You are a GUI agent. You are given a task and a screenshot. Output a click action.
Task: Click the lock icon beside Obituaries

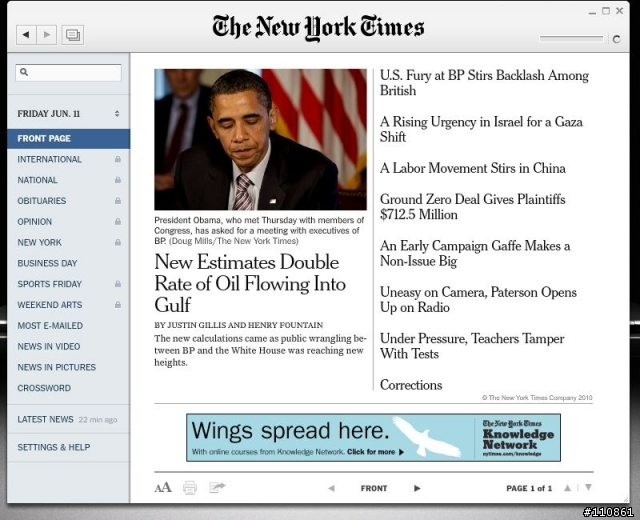click(118, 201)
